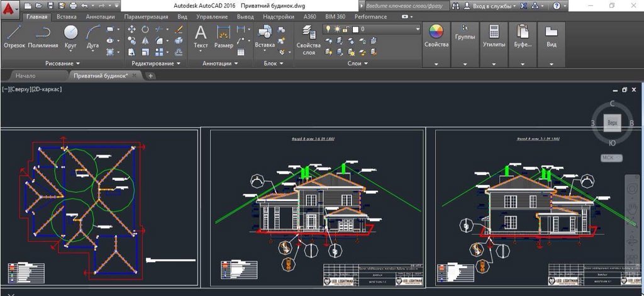Click the new tab plus button
The image size is (644, 296).
coord(150,76)
